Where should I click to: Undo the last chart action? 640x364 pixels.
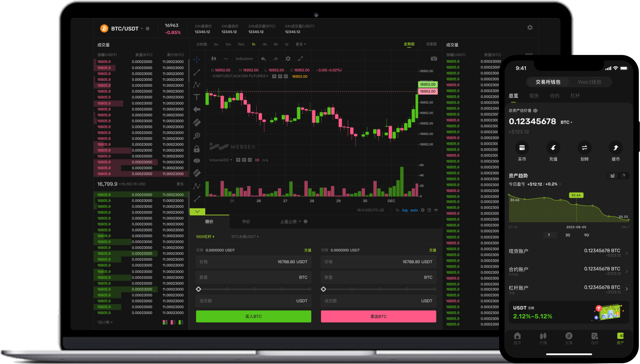point(263,59)
